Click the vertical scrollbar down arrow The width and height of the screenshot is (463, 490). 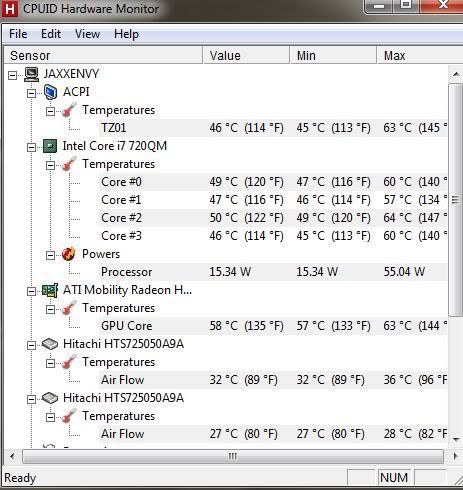[x=455, y=440]
